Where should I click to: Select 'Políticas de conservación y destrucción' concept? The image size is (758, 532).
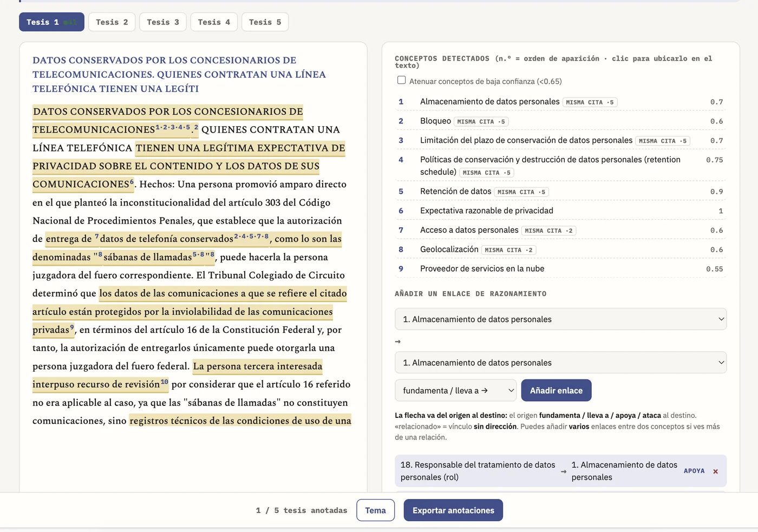(x=560, y=166)
